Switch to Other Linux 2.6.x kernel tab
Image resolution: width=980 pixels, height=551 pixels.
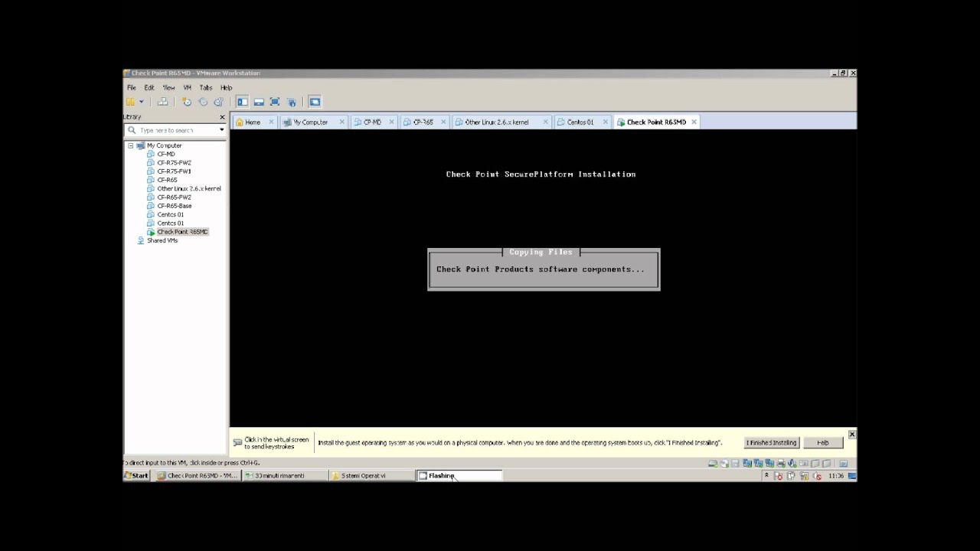click(496, 122)
